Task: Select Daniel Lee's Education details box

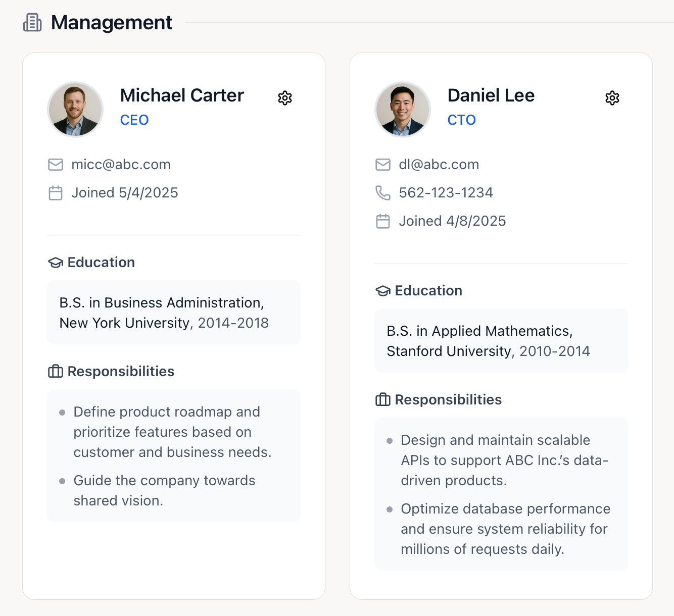Action: point(501,341)
